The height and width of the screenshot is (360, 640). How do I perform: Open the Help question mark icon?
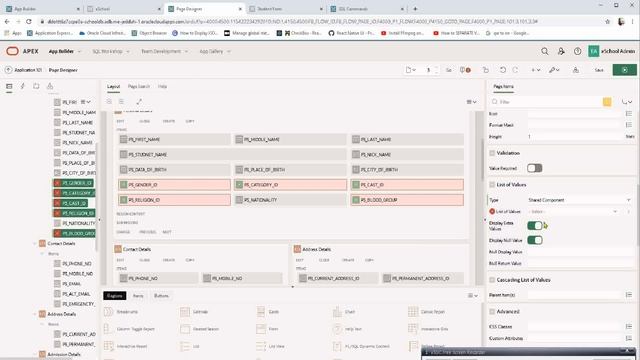[x=577, y=51]
